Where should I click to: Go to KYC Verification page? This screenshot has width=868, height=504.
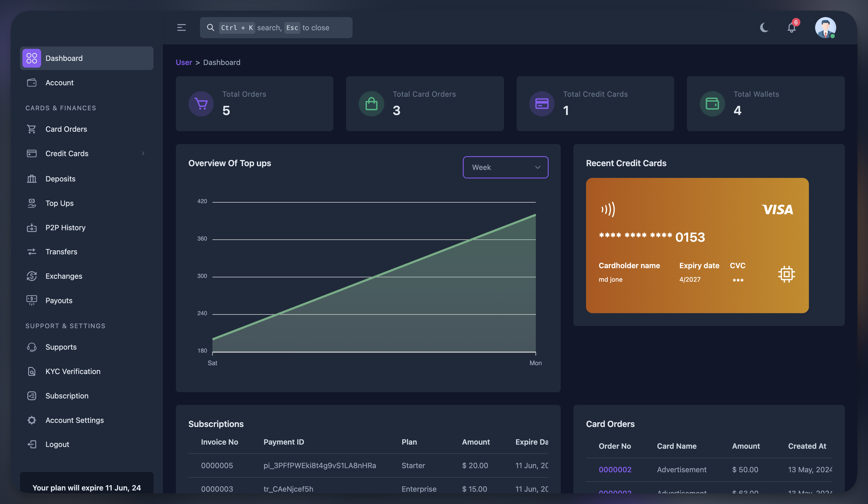pos(73,371)
